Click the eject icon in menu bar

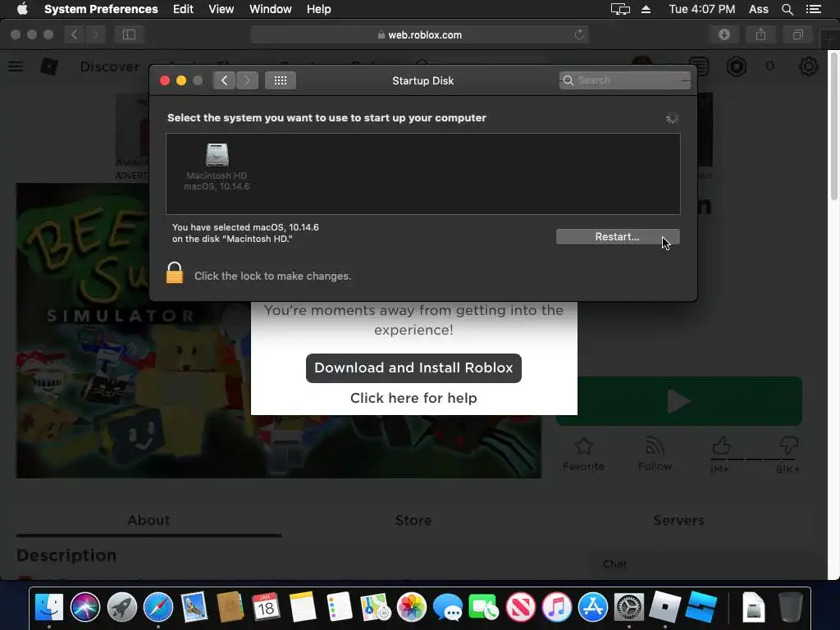(x=646, y=9)
